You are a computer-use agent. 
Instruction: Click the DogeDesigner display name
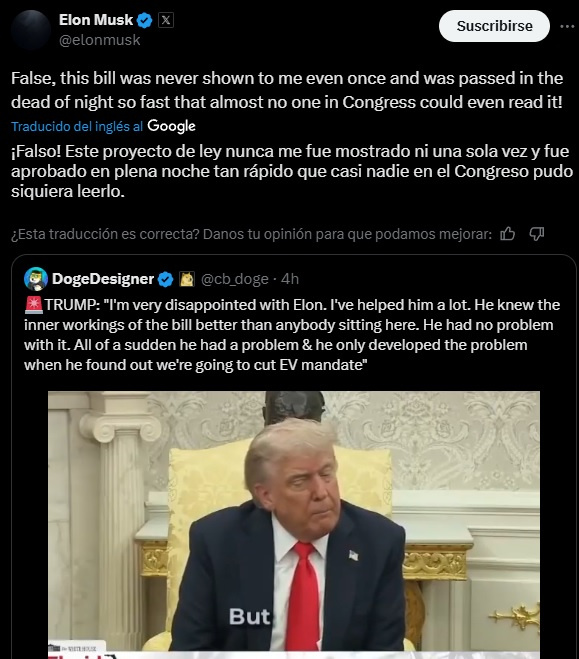pos(103,279)
